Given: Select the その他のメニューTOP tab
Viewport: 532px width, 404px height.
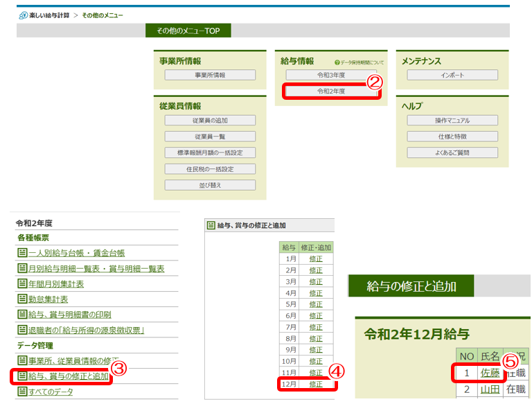Looking at the screenshot, I should (x=188, y=30).
